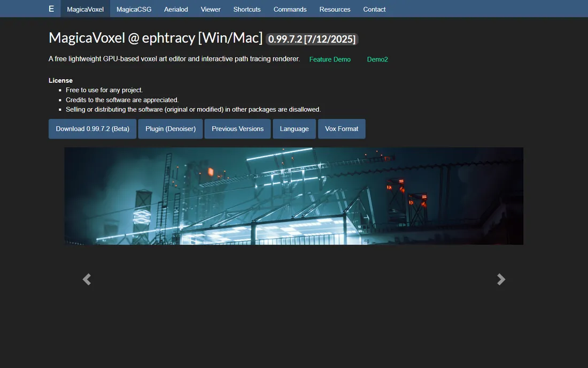
Task: Select the Viewer nav item
Action: (x=211, y=9)
